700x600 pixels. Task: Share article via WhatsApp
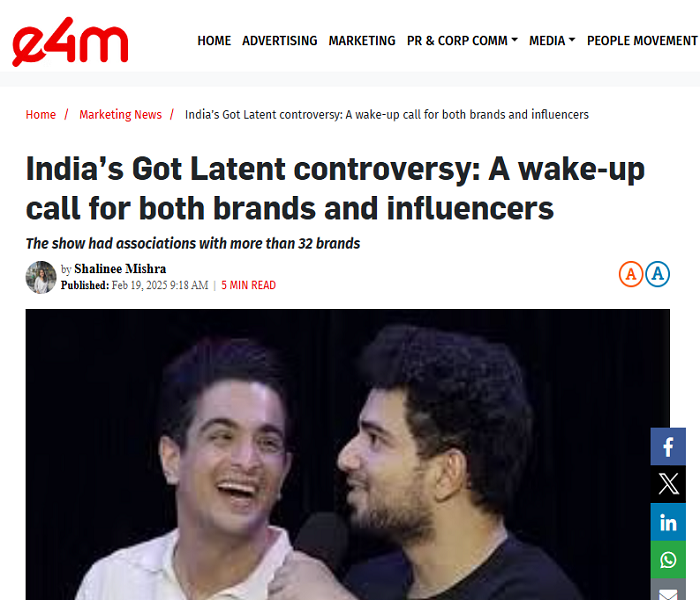(668, 559)
